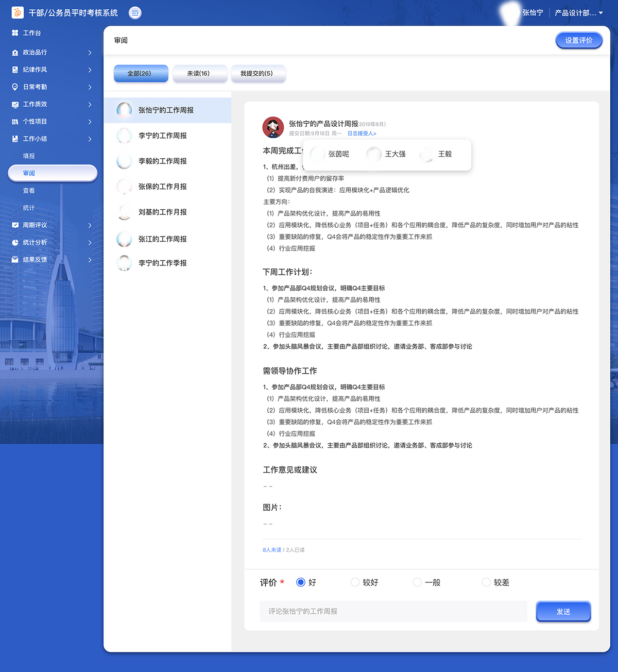Choose the 较好 rating option
The width and height of the screenshot is (618, 672).
point(355,582)
